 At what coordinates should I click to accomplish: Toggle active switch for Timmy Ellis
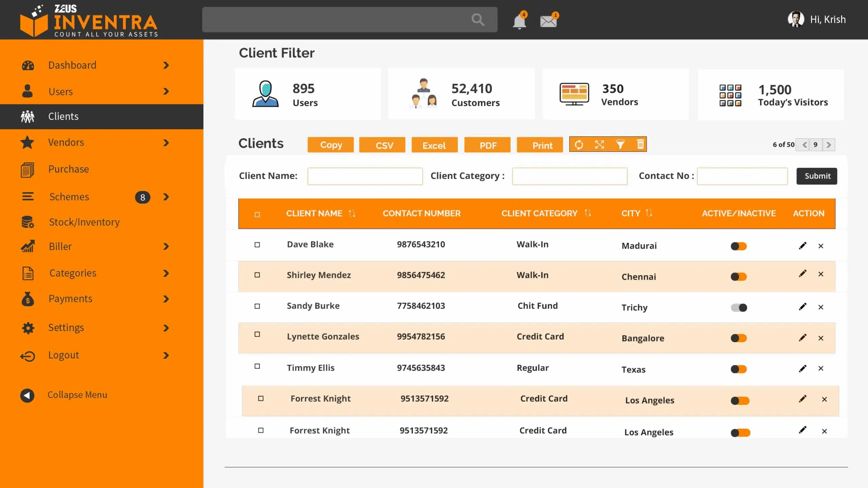tap(739, 369)
